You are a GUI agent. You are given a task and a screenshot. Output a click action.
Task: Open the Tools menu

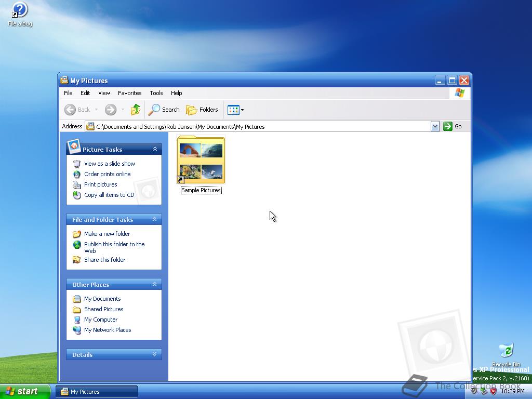(x=156, y=93)
